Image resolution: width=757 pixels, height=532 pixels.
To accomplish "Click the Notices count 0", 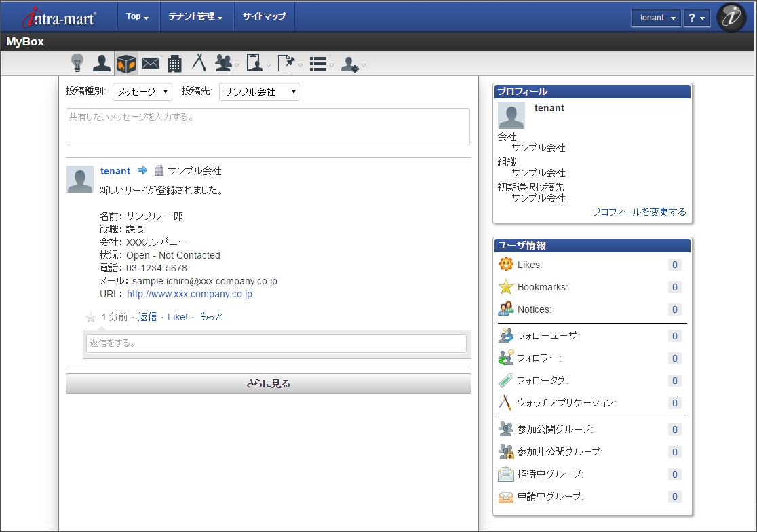I will click(x=675, y=309).
